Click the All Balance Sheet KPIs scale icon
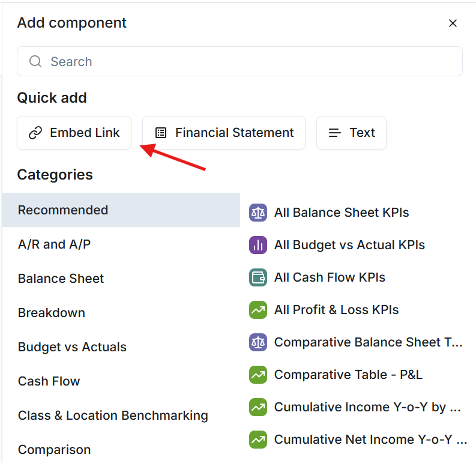476x463 pixels. [258, 213]
